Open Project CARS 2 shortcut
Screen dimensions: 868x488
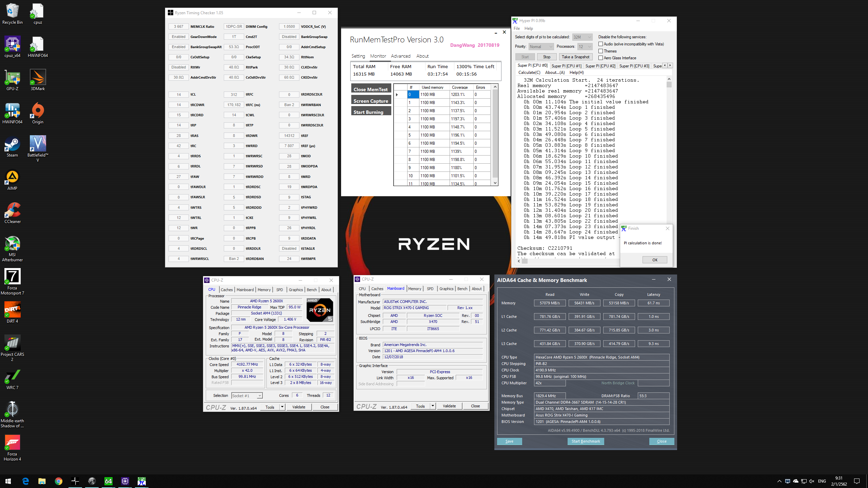pos(12,348)
